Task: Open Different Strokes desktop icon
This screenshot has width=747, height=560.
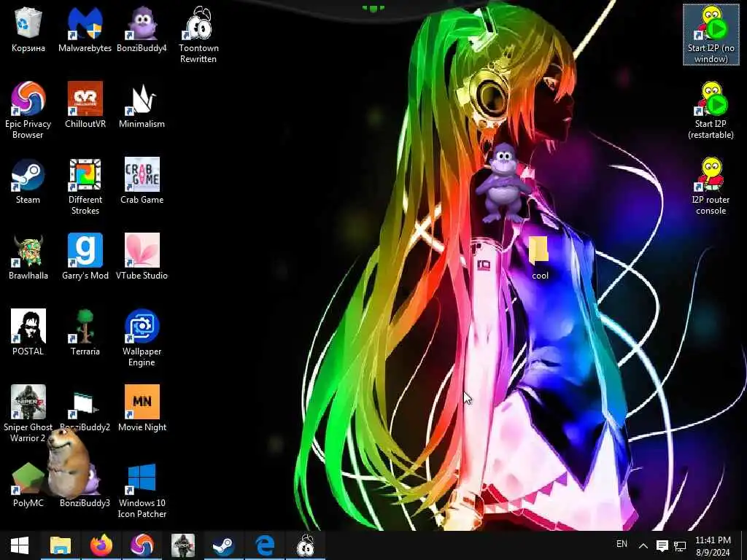Action: coord(85,186)
